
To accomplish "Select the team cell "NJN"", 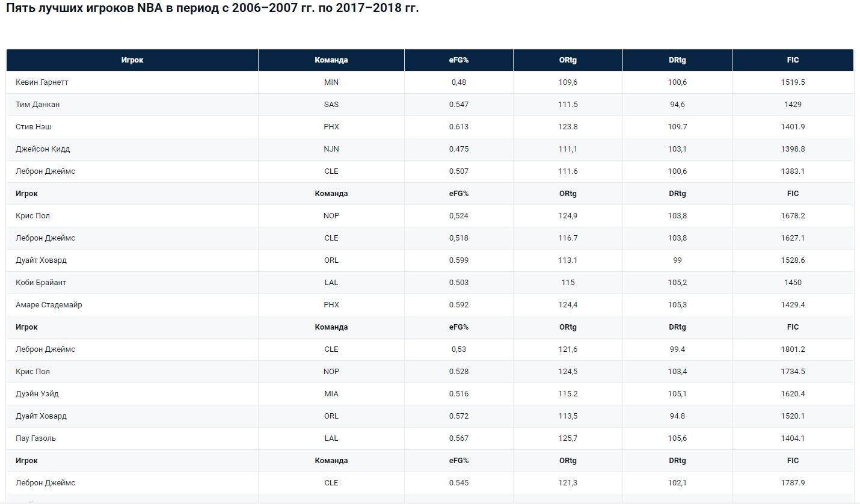I will tap(331, 149).
